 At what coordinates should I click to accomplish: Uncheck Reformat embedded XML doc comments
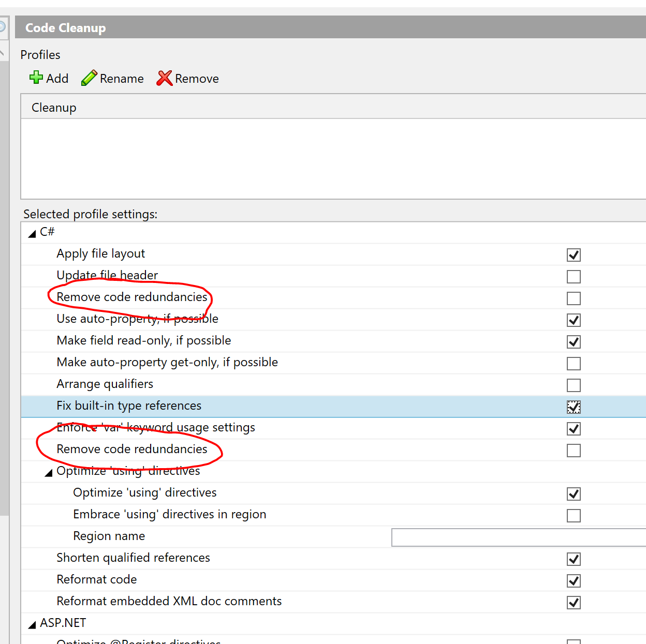[574, 603]
